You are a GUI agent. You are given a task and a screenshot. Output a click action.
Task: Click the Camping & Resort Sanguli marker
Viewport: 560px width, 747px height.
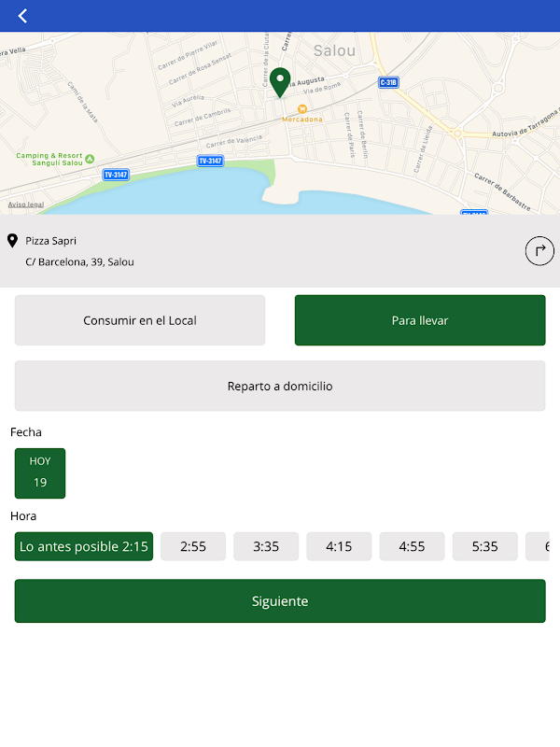90,158
